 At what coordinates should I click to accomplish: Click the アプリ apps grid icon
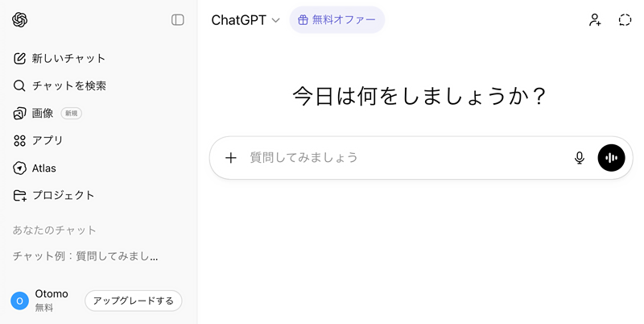pos(20,140)
